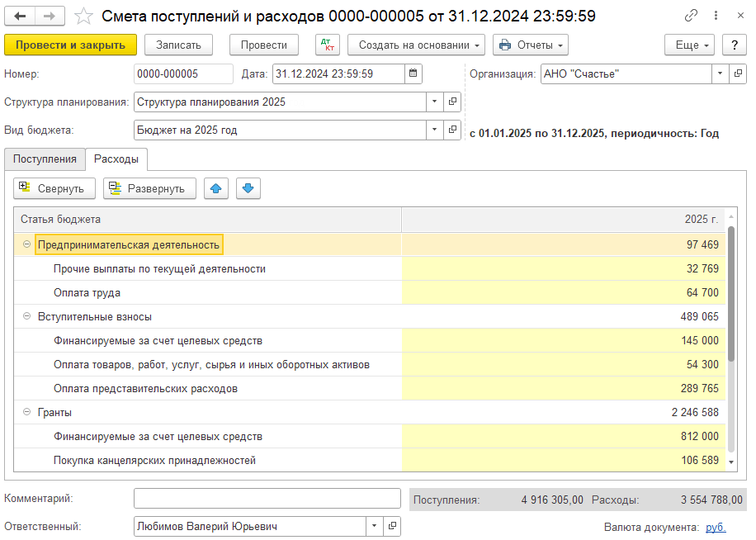Move row down with blue arrow
Screen dimensions: 756x540
pos(248,188)
